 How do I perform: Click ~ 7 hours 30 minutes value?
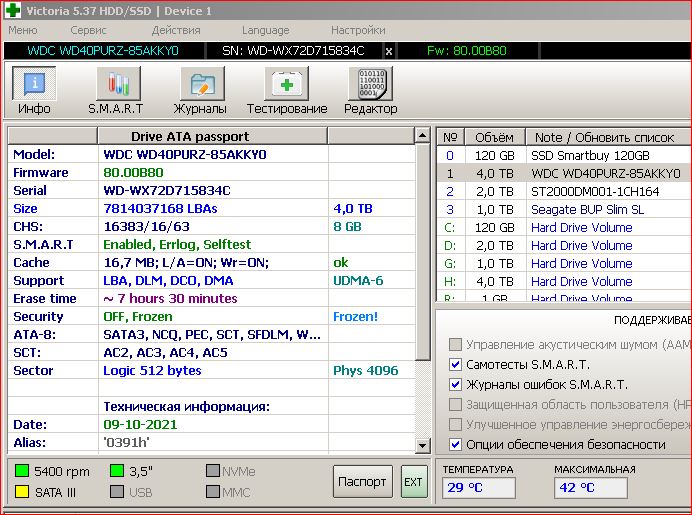(170, 298)
